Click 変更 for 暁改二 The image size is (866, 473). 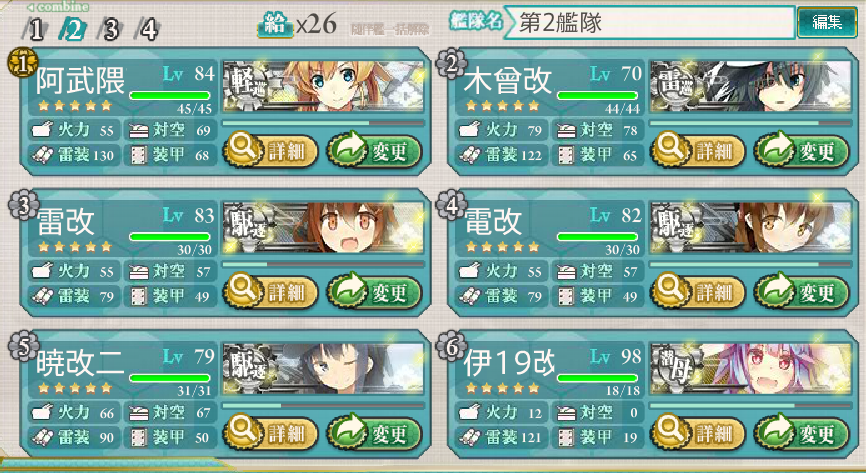[x=375, y=433]
